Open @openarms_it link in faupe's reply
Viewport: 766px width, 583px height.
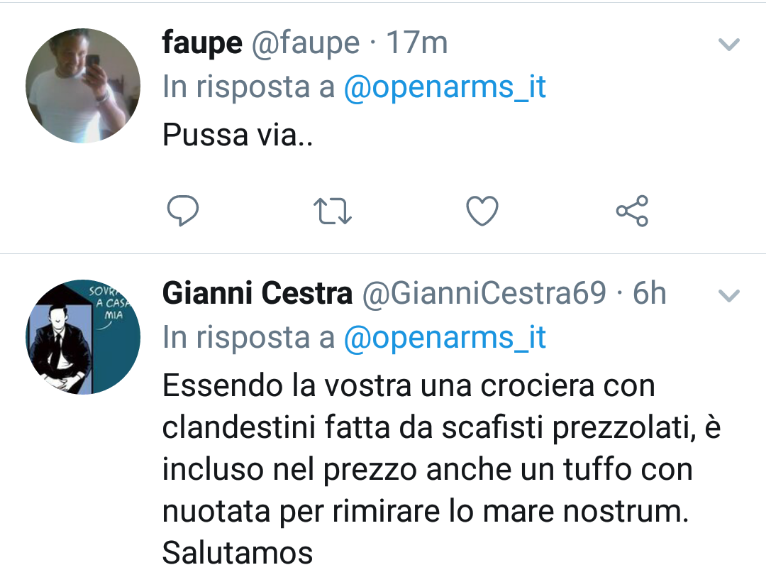pyautogui.click(x=445, y=87)
